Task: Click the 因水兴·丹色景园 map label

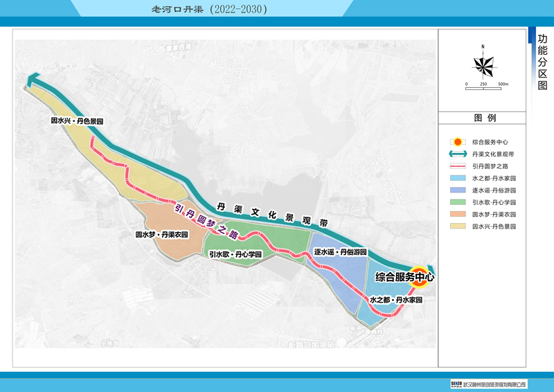Action: tap(77, 121)
